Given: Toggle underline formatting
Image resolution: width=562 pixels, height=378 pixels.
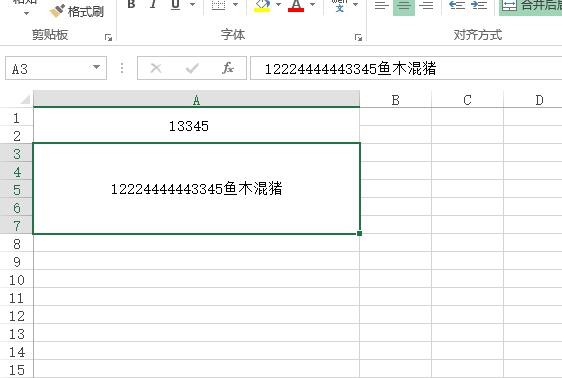Looking at the screenshot, I should pos(175,5).
